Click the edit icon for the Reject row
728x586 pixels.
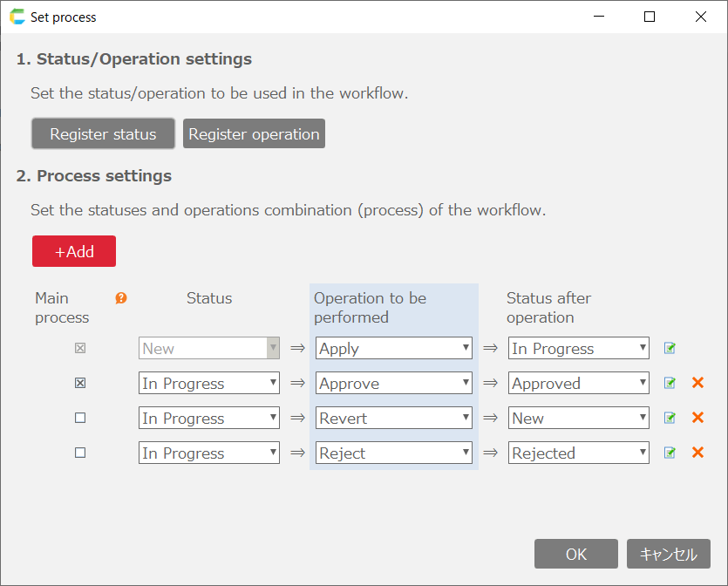(x=670, y=453)
